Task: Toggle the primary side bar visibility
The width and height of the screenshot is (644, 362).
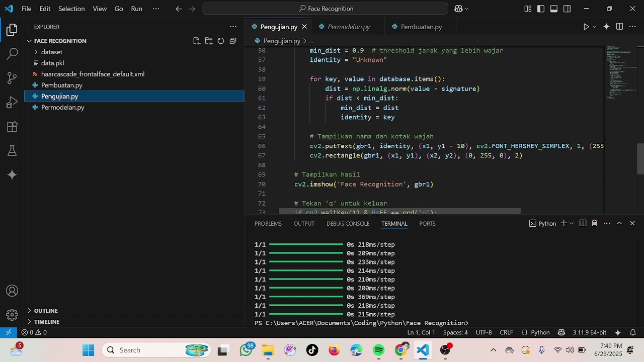Action: click(x=541, y=9)
